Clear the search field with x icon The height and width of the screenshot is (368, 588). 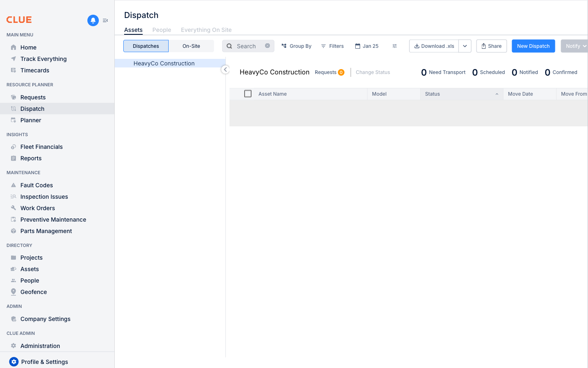[x=267, y=46]
